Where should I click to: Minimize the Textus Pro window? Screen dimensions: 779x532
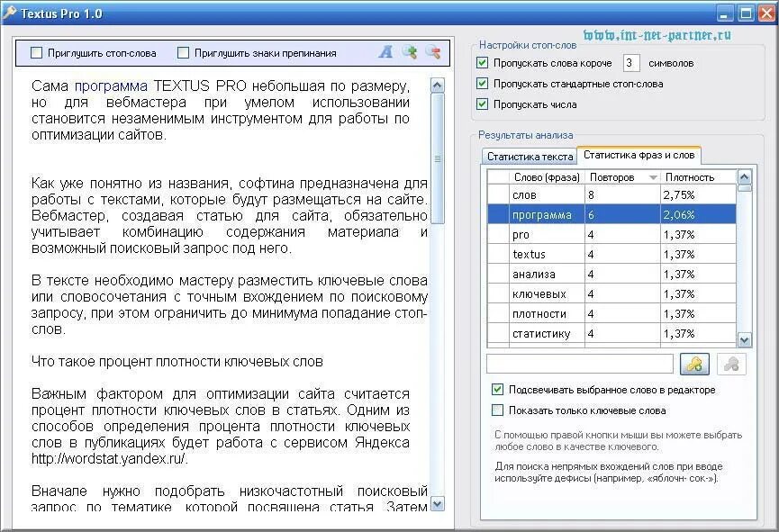pos(725,14)
